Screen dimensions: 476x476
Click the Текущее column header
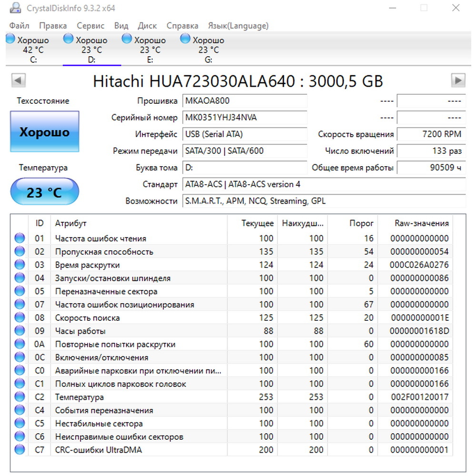pos(252,223)
